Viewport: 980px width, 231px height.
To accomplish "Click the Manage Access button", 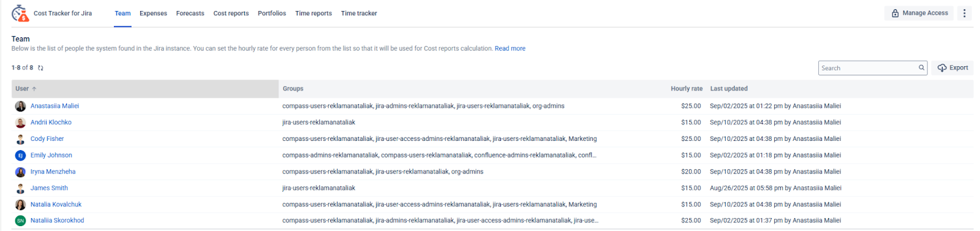I will tap(919, 13).
